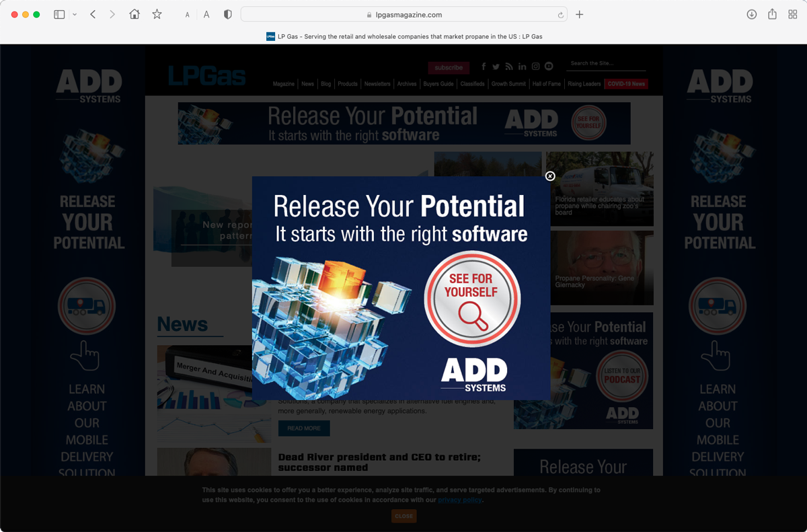Open the home page icon
Viewport: 807px width, 532px height.
[x=134, y=15]
